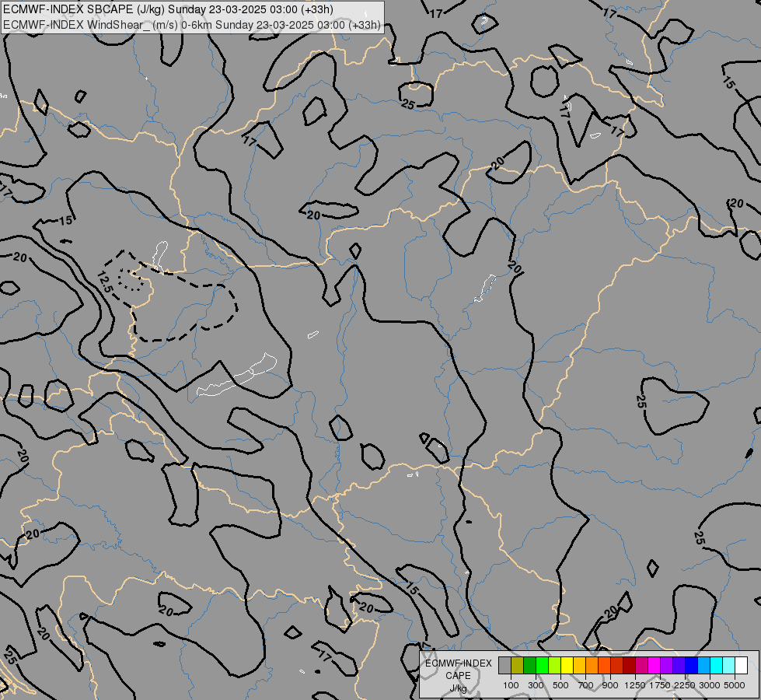Click the bright cyan legend swatch
761x700 pixels.
(717, 666)
